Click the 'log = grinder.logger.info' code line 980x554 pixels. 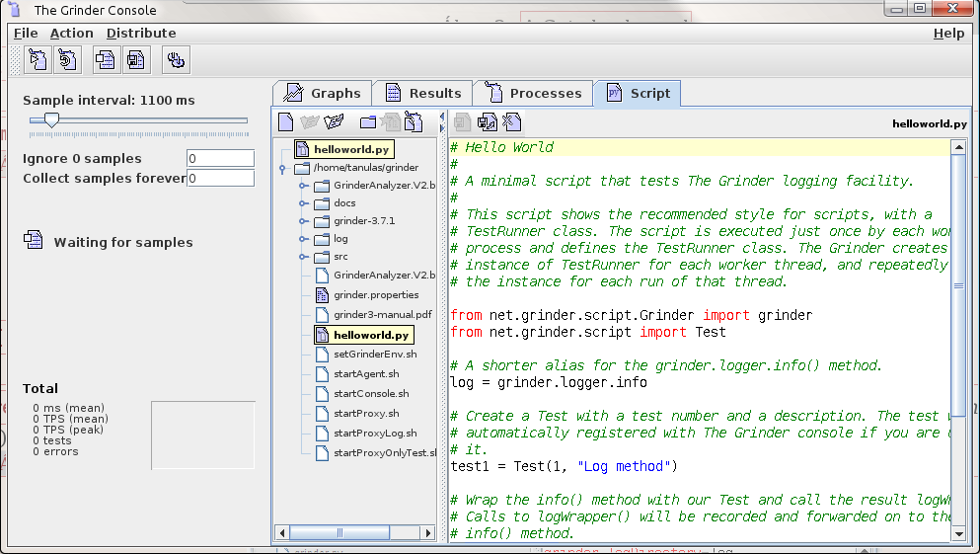point(549,383)
